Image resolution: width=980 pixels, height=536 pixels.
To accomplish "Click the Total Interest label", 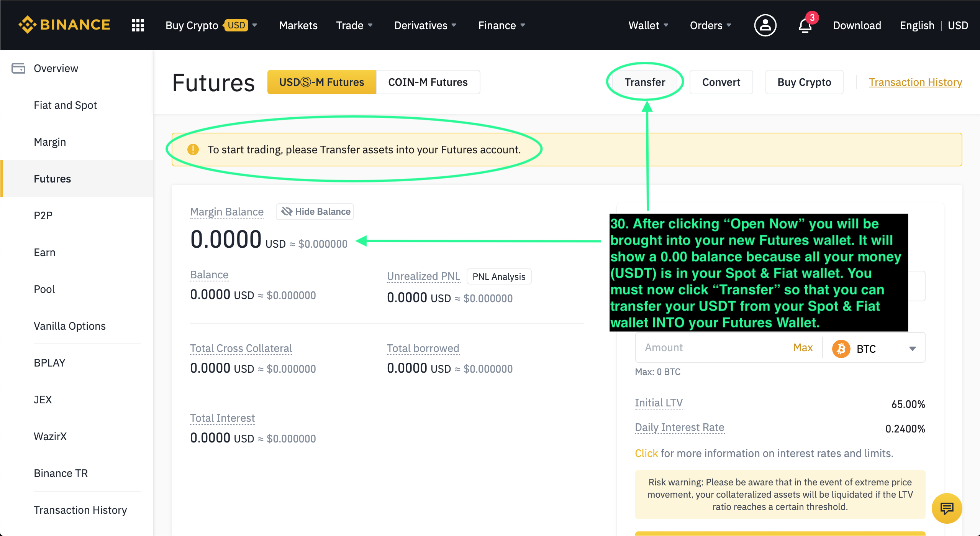I will pos(222,418).
